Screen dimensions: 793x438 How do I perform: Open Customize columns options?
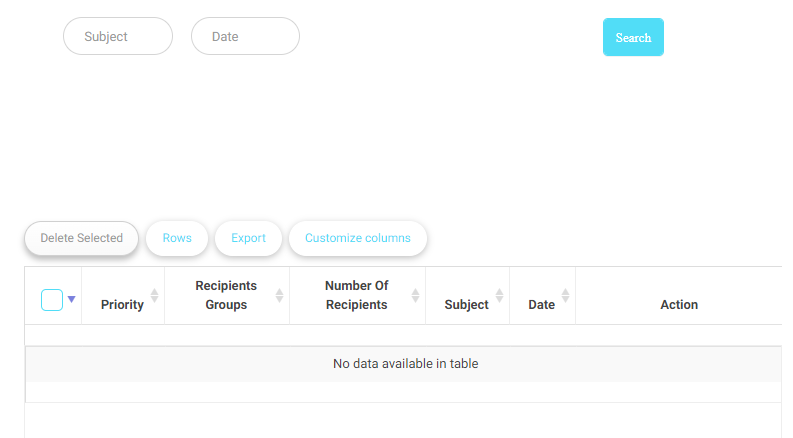click(x=357, y=238)
